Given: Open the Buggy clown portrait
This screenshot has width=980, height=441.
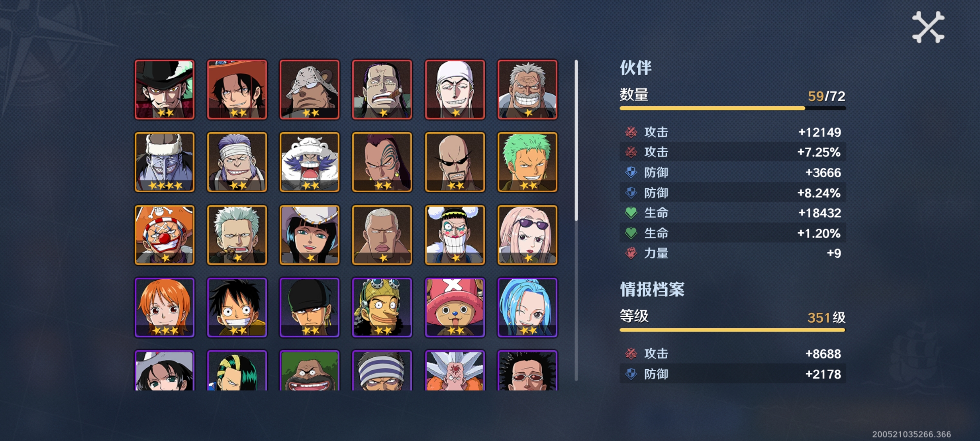Looking at the screenshot, I should click(165, 235).
